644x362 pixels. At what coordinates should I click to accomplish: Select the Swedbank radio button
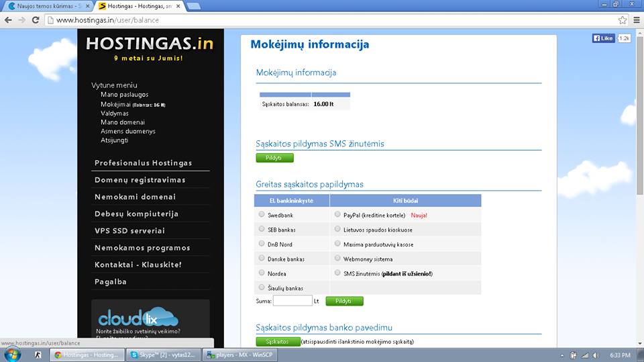pos(262,214)
